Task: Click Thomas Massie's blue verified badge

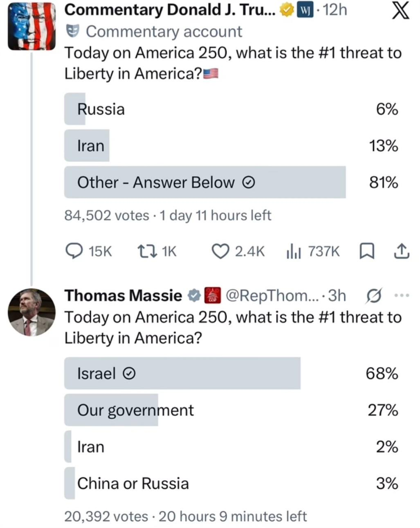Action: click(x=194, y=295)
